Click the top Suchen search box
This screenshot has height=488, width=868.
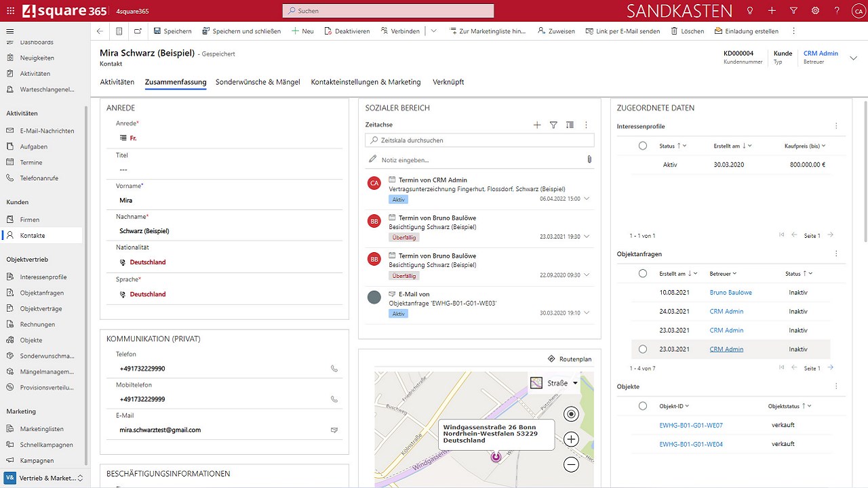tap(388, 11)
